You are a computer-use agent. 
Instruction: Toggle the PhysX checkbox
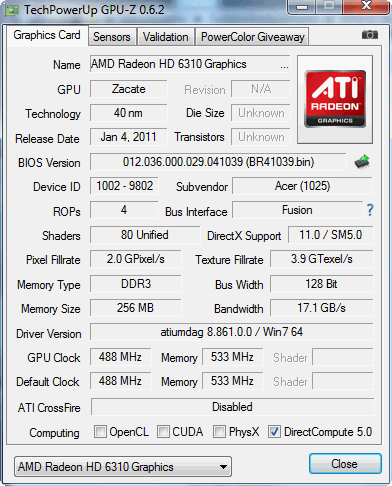pyautogui.click(x=219, y=431)
